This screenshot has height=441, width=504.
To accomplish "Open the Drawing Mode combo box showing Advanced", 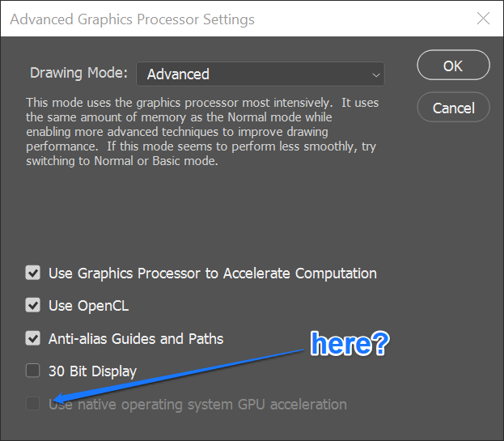I will 259,74.
